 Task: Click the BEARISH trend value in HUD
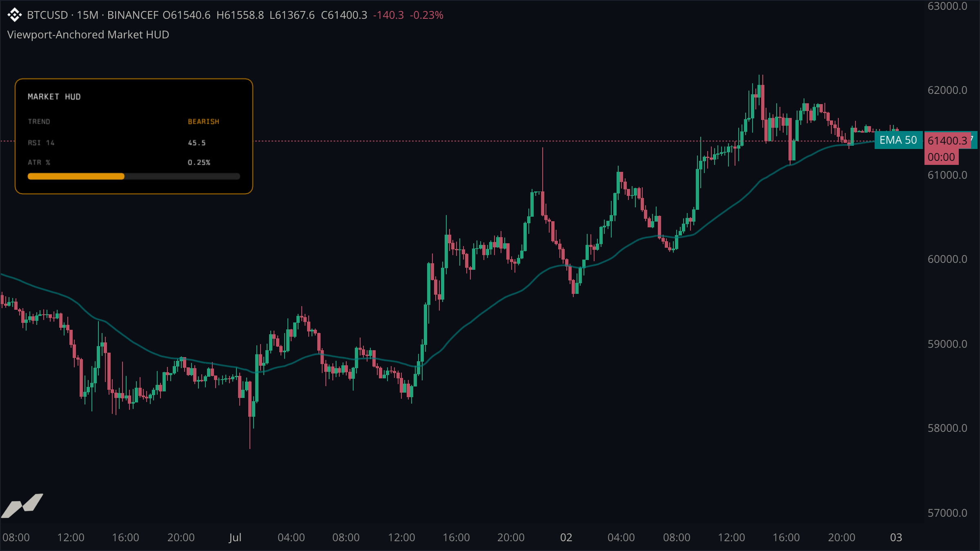[x=203, y=122]
